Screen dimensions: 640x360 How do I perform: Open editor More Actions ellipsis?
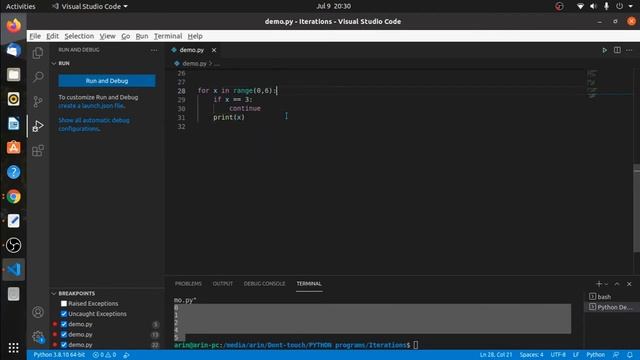pos(629,50)
